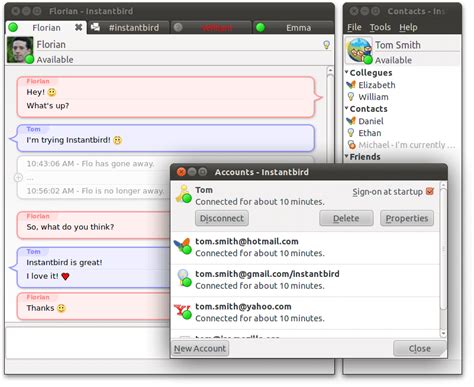Screen dimensions: 474x387
Task: Click the lightbulb icon beside Ethan
Action: [x=351, y=133]
